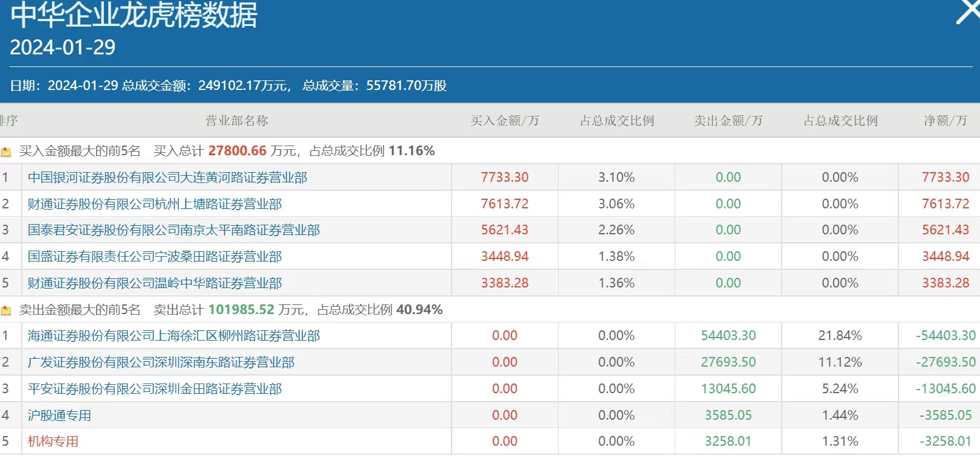Viewport: 980px width, 459px height.
Task: Open 财通证券温岭中华路证券营业部 link
Action: coord(155,283)
